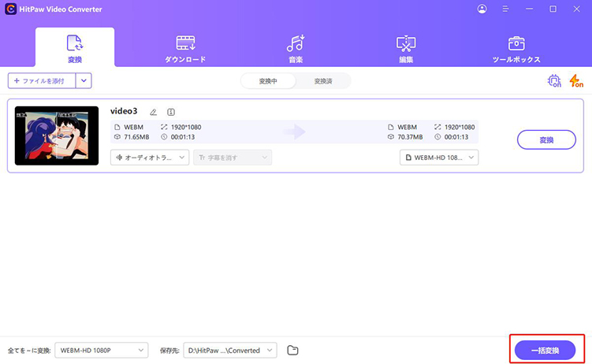The height and width of the screenshot is (364, 592).
Task: Click the video3 file name
Action: coord(124,111)
